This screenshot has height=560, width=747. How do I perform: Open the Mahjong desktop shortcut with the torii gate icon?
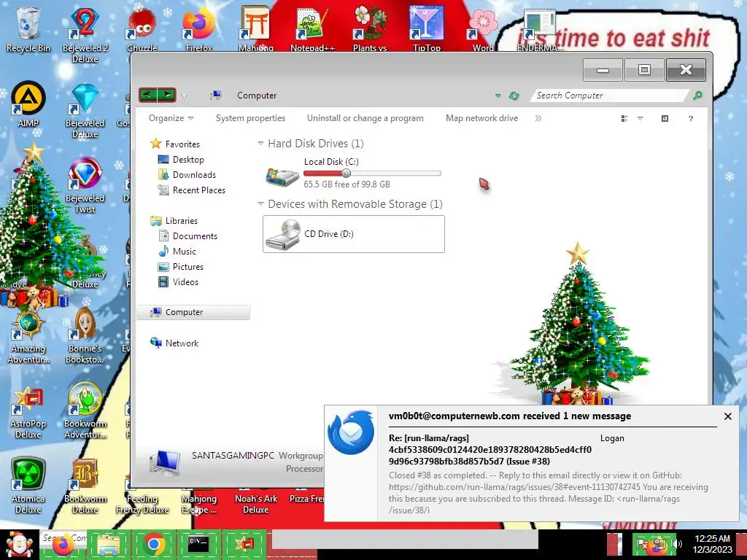coord(256,29)
